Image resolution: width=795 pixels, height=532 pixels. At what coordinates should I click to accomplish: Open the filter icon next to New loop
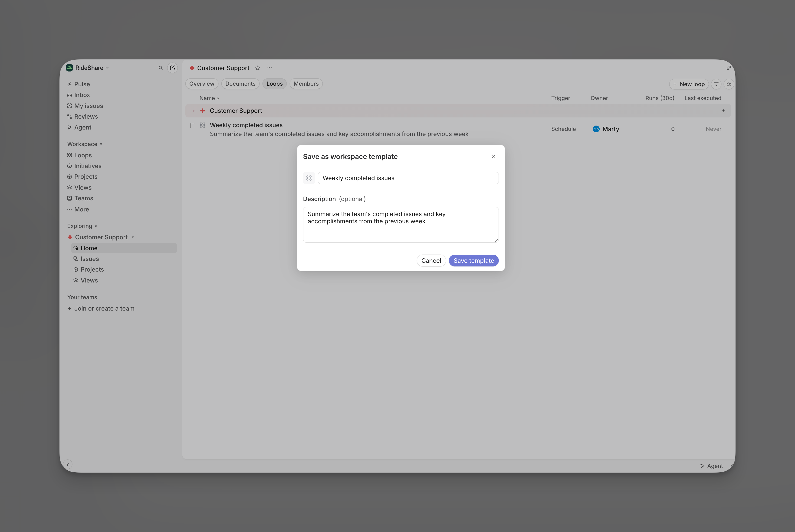click(716, 84)
